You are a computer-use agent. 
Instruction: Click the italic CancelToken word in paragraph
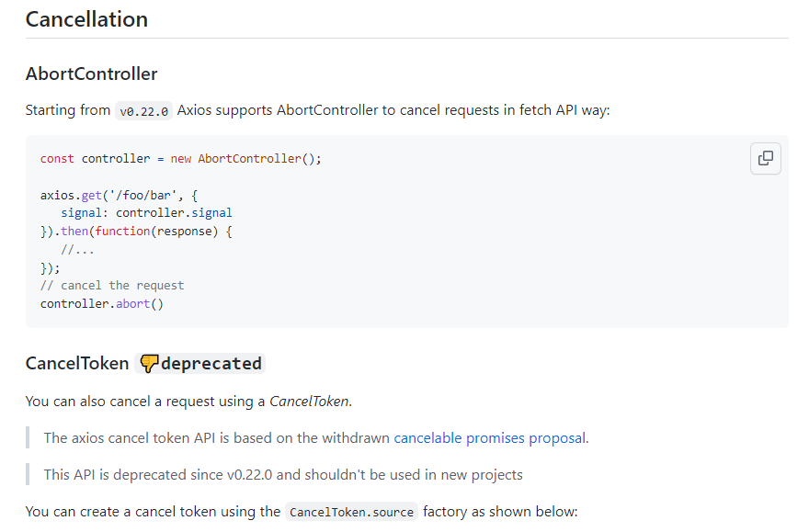tap(309, 402)
